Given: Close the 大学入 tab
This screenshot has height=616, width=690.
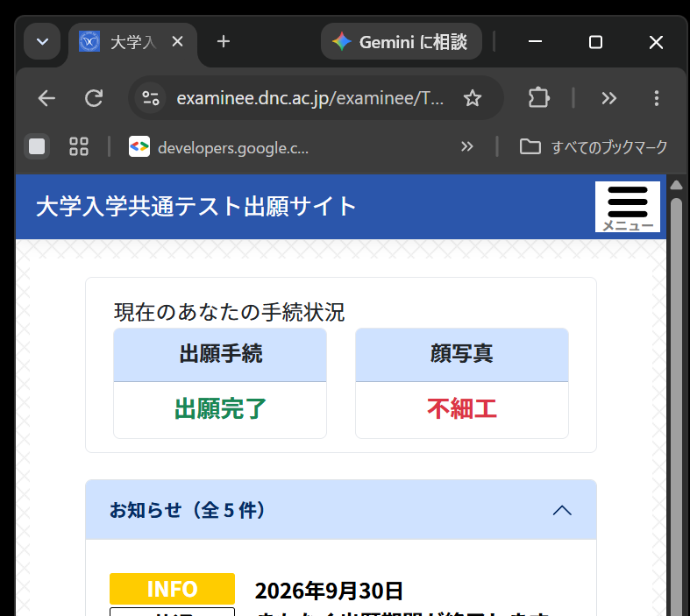Looking at the screenshot, I should tap(177, 42).
